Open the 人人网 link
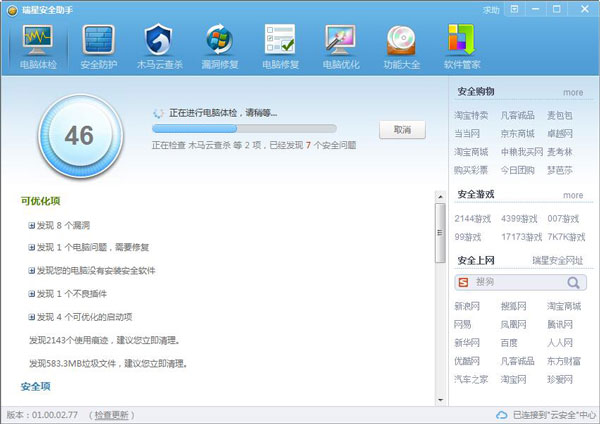The width and height of the screenshot is (600, 424). pos(560,343)
